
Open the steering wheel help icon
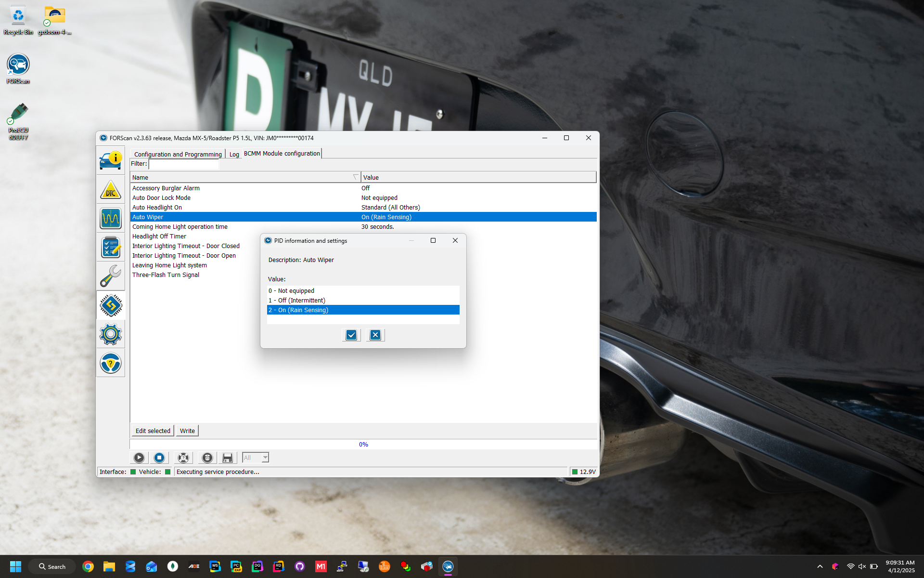[110, 363]
